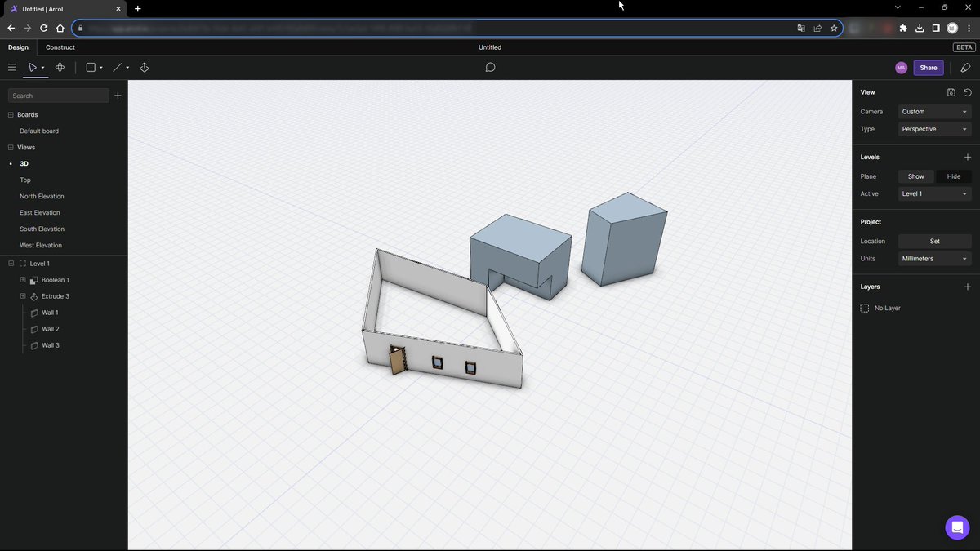This screenshot has width=980, height=551.
Task: Collapse the Level 1 tree node
Action: pos(11,264)
